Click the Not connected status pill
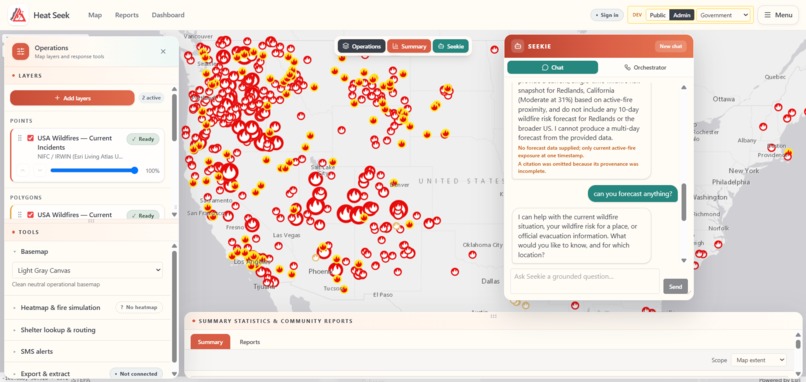This screenshot has height=382, width=806. click(x=136, y=374)
